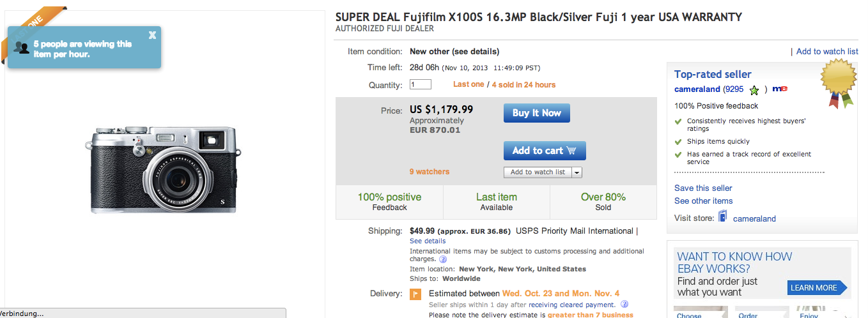Image resolution: width=868 pixels, height=318 pixels.
Task: Click the green feedback star icon
Action: click(x=754, y=90)
